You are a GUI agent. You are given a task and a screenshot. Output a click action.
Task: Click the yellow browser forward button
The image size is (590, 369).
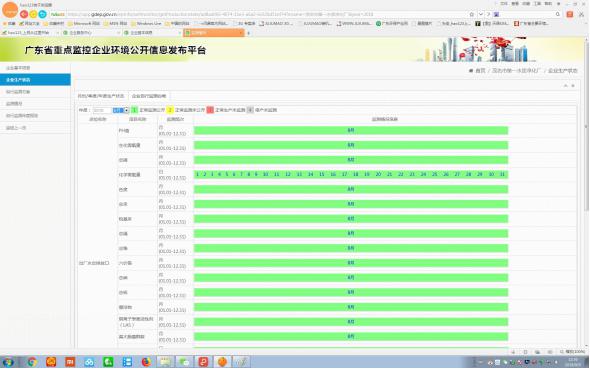(x=33, y=14)
